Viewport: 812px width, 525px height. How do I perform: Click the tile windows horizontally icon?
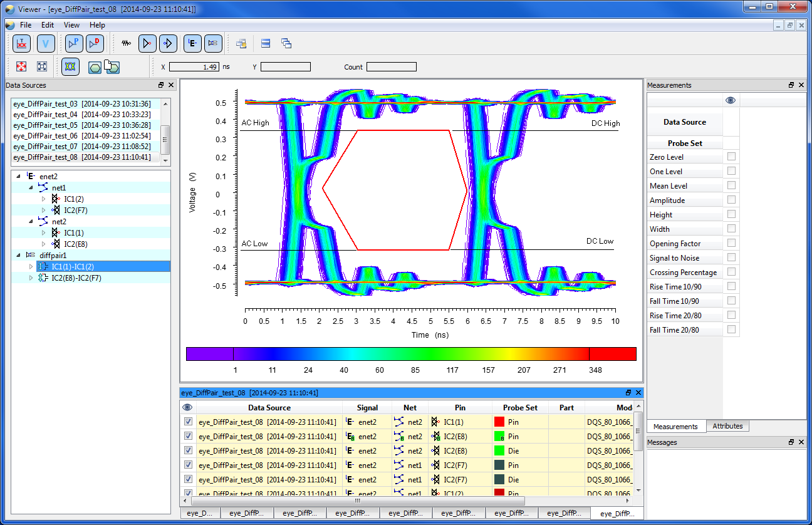click(266, 43)
